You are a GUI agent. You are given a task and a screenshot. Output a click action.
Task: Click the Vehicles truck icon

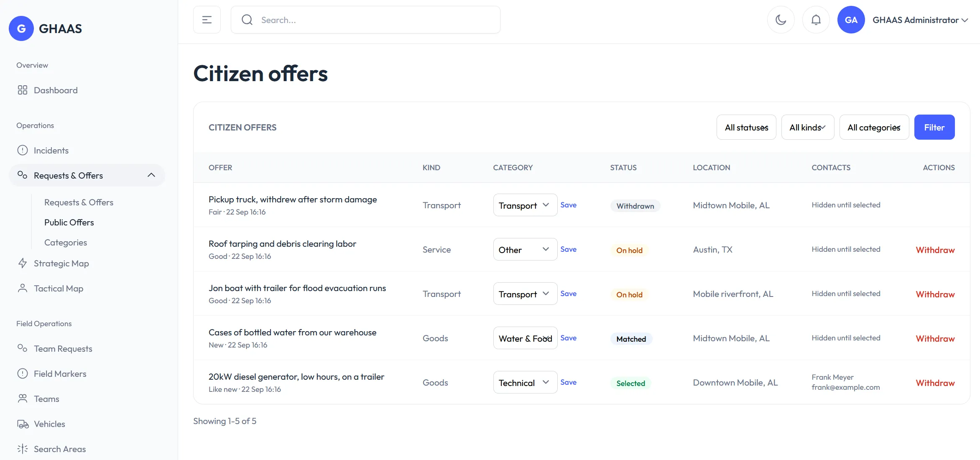click(x=23, y=424)
